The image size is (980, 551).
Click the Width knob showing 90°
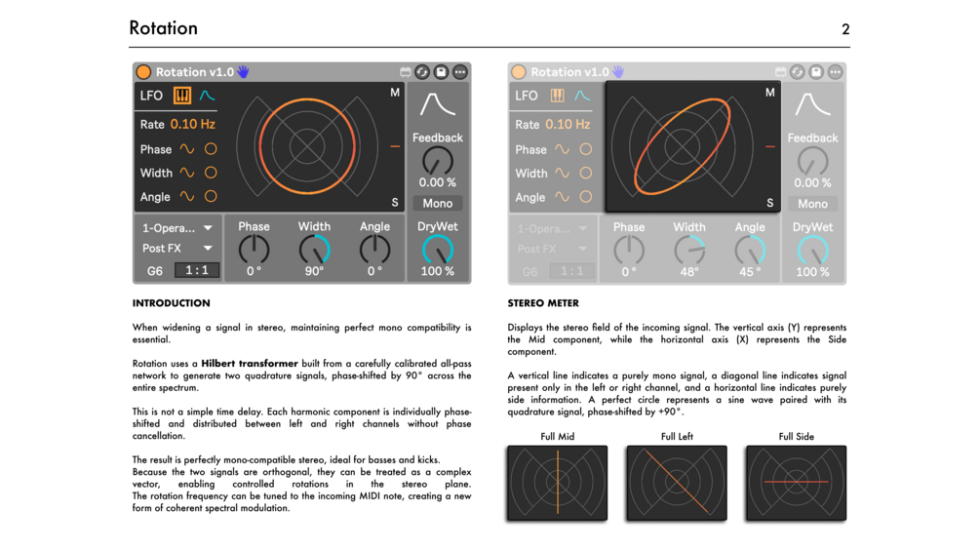pyautogui.click(x=314, y=250)
